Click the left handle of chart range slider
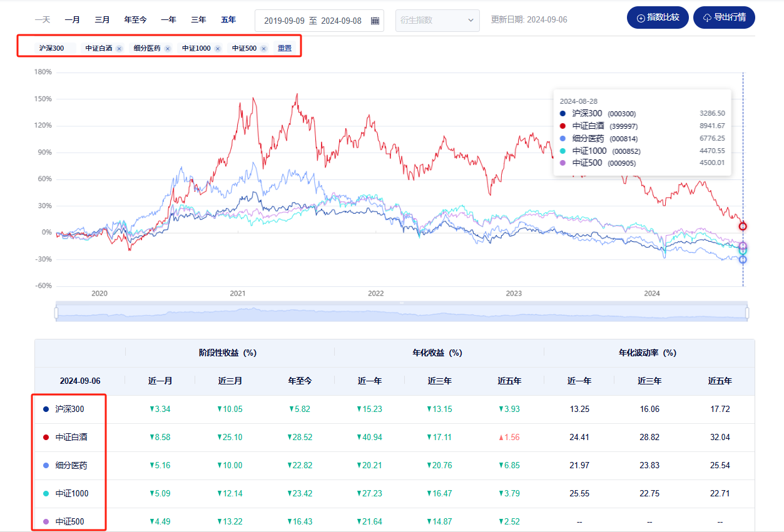Screen dimensions: 784x532 (56, 312)
